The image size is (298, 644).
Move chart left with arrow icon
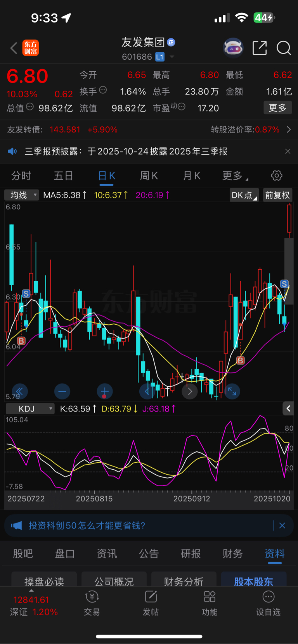(147, 391)
